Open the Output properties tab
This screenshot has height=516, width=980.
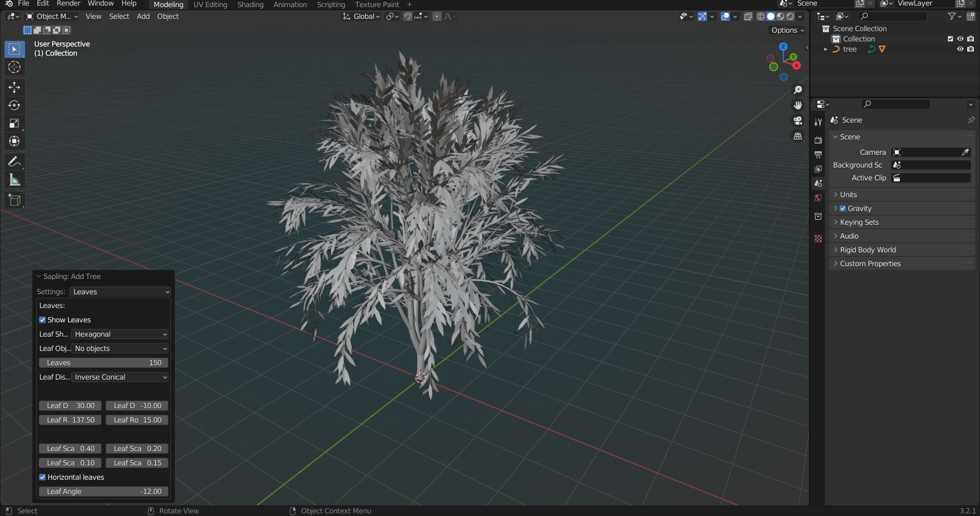[818, 154]
